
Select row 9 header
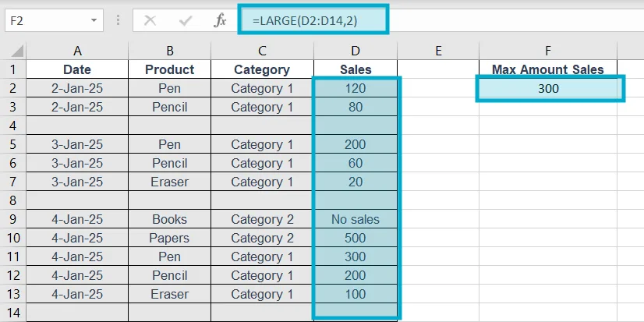point(12,219)
